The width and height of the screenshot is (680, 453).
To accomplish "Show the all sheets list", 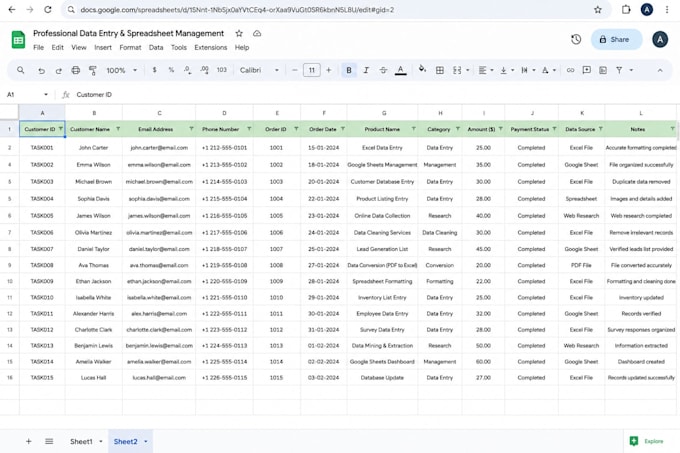I will point(49,441).
